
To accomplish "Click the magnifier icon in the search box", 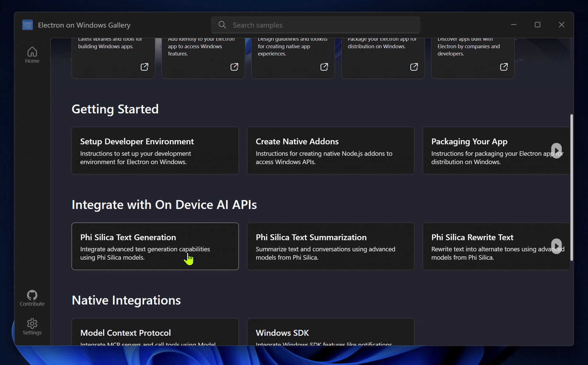I will [x=222, y=25].
